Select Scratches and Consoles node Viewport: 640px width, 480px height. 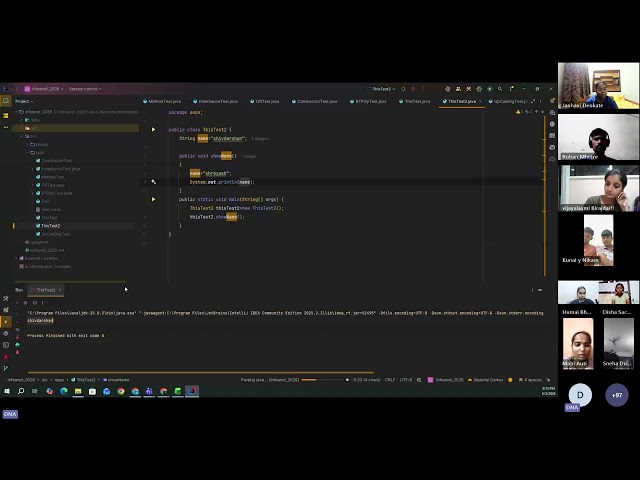click(x=45, y=267)
